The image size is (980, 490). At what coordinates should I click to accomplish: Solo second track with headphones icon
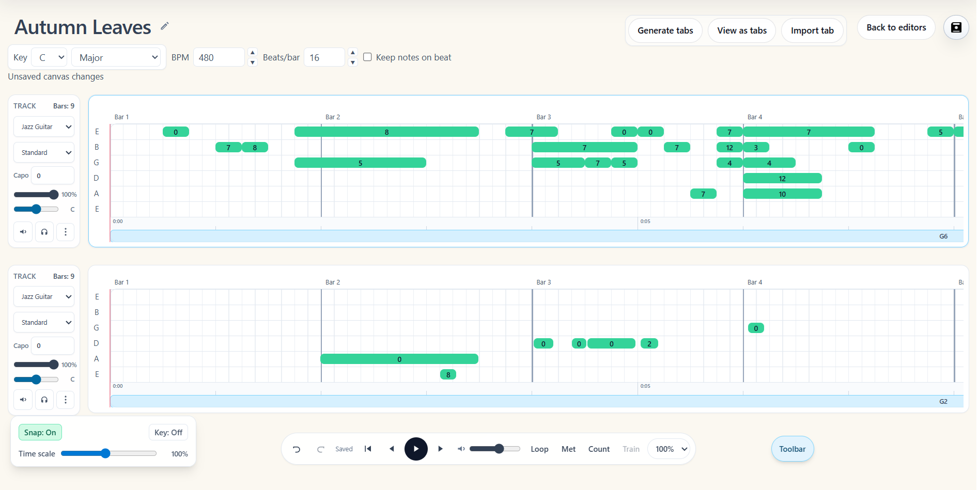tap(44, 400)
